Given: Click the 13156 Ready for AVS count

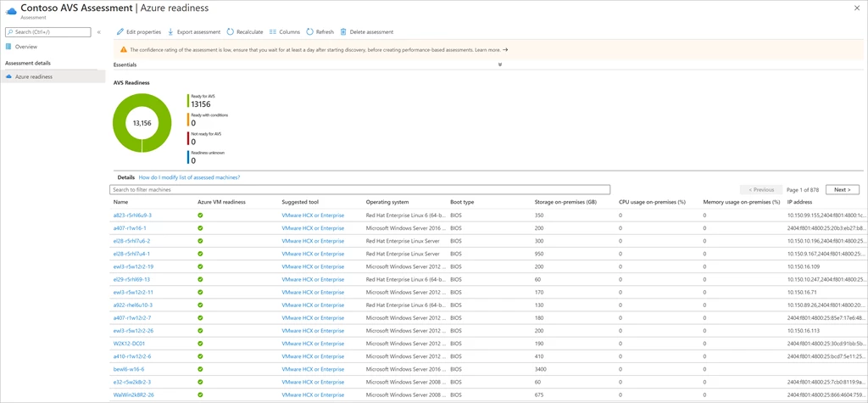Looking at the screenshot, I should (x=201, y=104).
